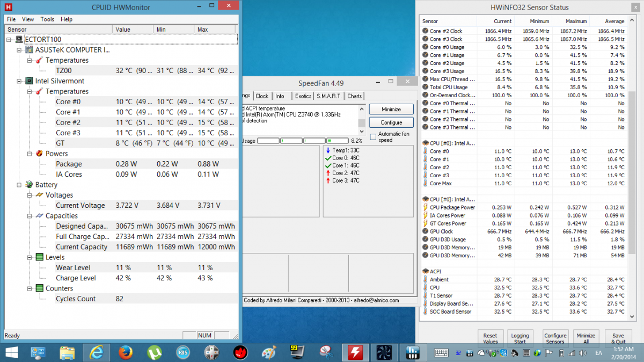Switch to the red lightning HWMonitor taskbar icon

tap(355, 352)
